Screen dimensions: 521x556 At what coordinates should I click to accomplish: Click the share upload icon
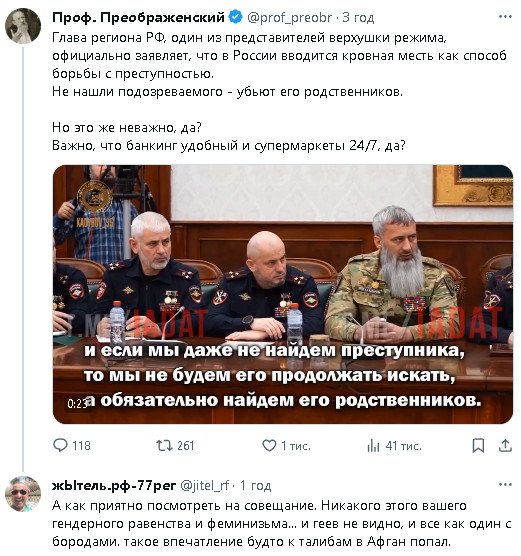(x=505, y=445)
